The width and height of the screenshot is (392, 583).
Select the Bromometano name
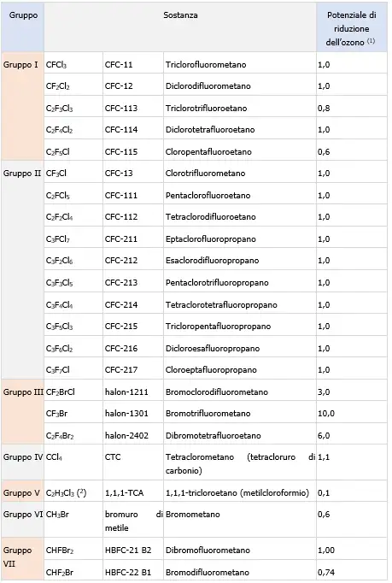[x=192, y=515]
